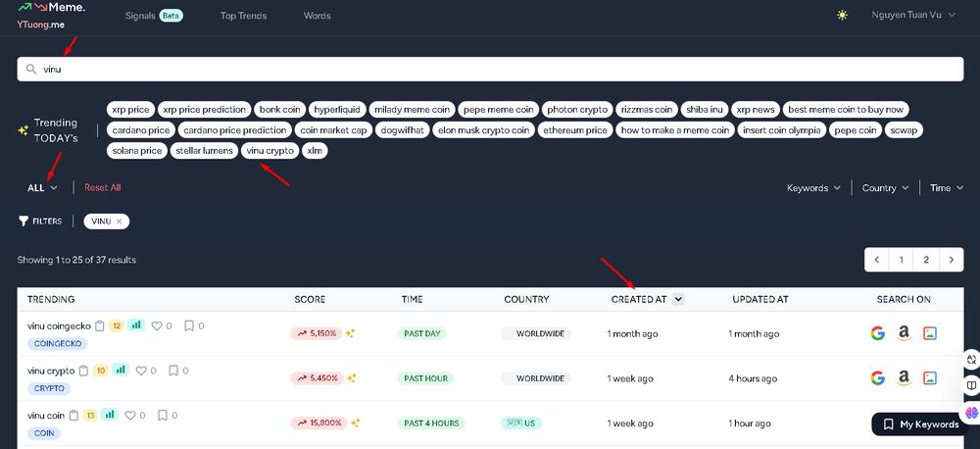This screenshot has height=449, width=980.
Task: Select the 'pepe coin' trending chip
Action: 856,130
